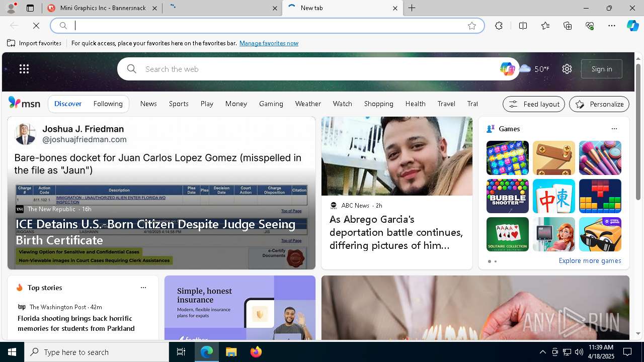The height and width of the screenshot is (362, 644).
Task: Open the News category
Action: pos(148,104)
